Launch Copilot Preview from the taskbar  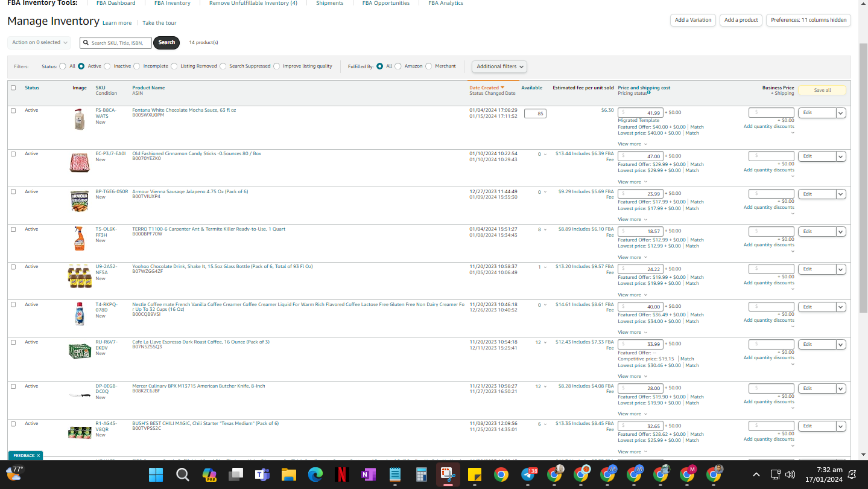[209, 475]
